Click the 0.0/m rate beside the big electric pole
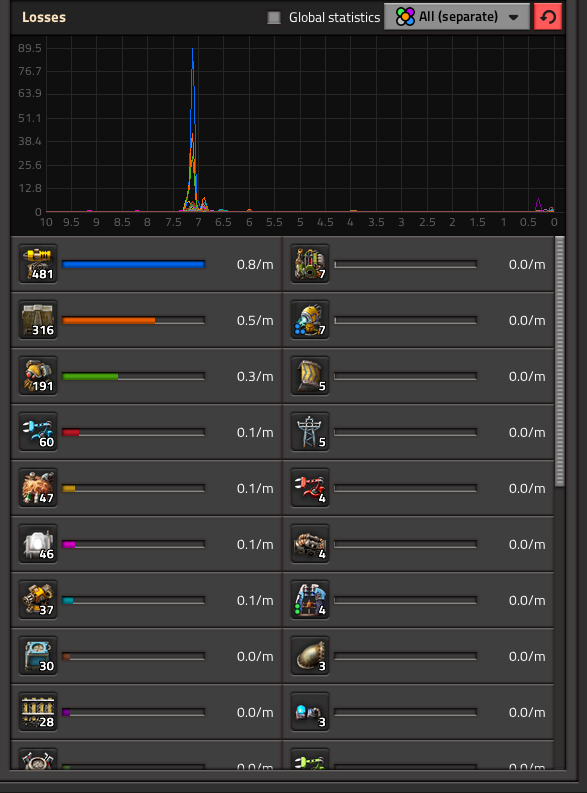The height and width of the screenshot is (793, 587). tap(527, 433)
